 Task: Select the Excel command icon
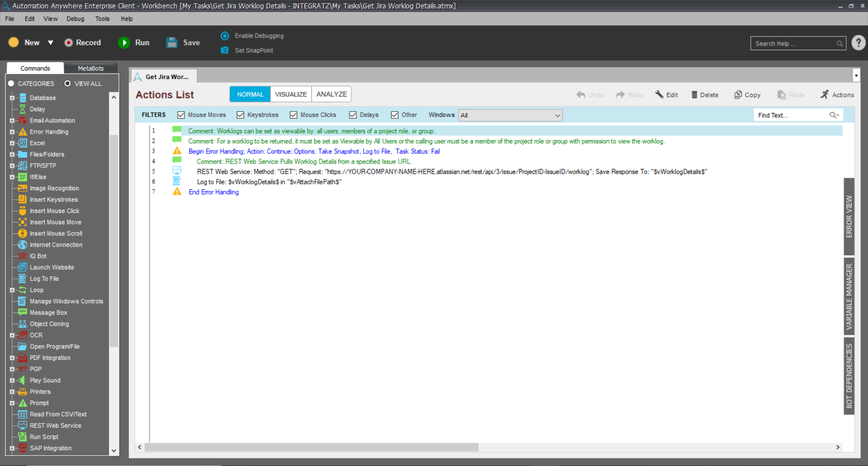pyautogui.click(x=23, y=143)
